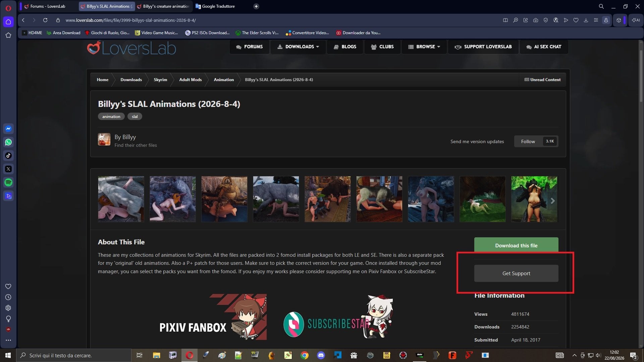The width and height of the screenshot is (644, 362).
Task: Open Opera settings gear in sidebar
Action: [8, 308]
